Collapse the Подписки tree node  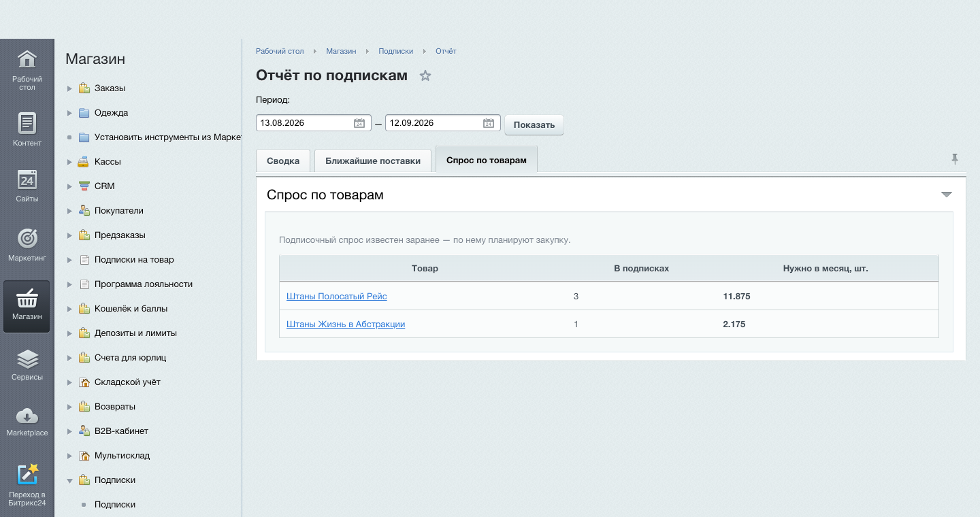[69, 480]
